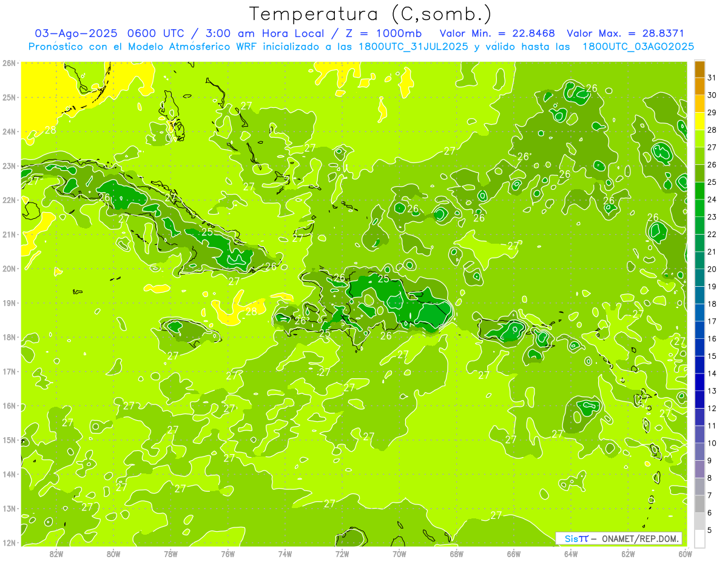Click the 66W longitude label
728x562 pixels.
[514, 554]
